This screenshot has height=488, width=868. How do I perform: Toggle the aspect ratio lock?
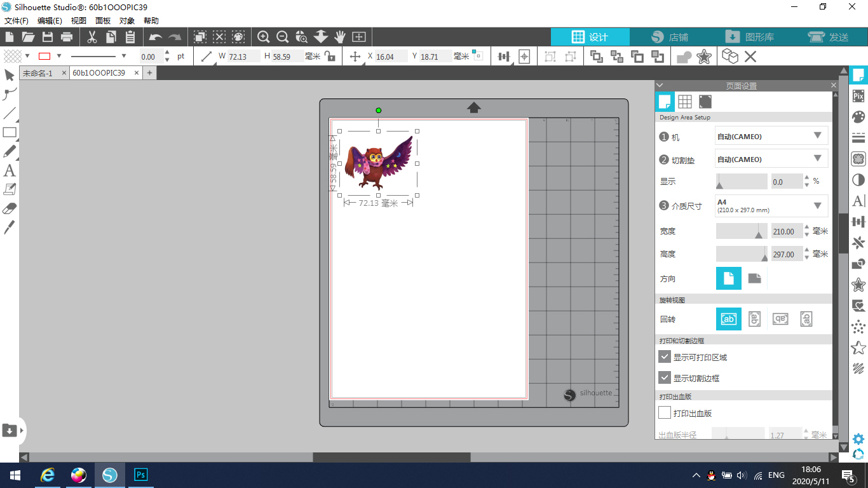point(330,57)
